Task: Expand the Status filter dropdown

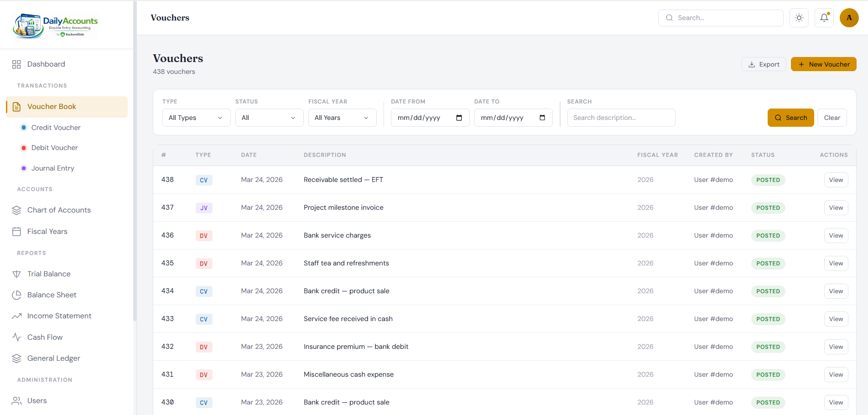Action: click(x=269, y=117)
